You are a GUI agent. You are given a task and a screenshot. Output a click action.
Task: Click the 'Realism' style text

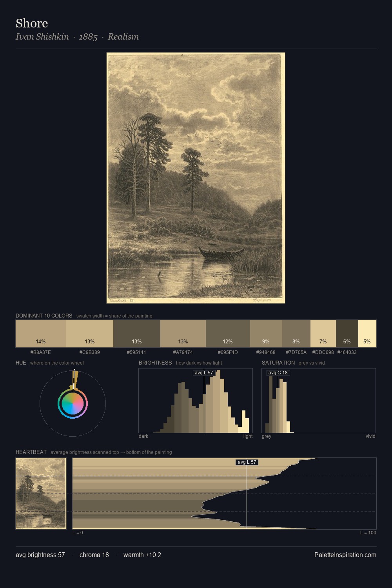pyautogui.click(x=123, y=36)
